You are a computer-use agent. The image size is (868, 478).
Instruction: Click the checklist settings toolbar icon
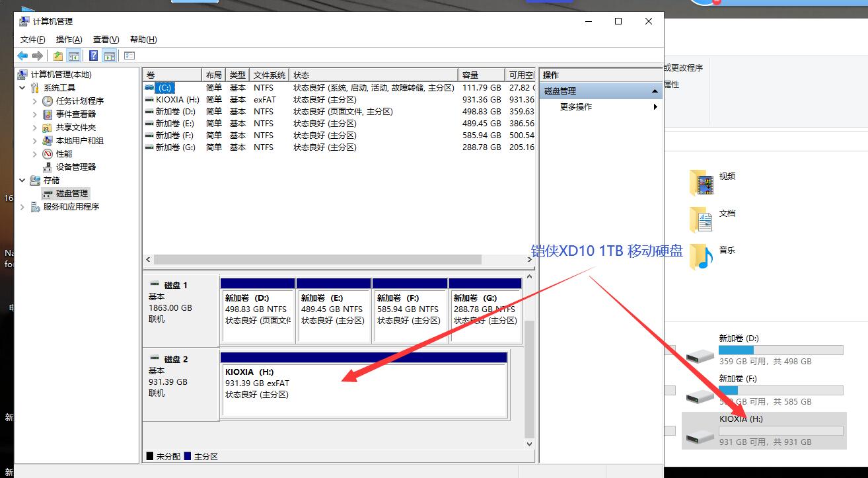click(129, 56)
